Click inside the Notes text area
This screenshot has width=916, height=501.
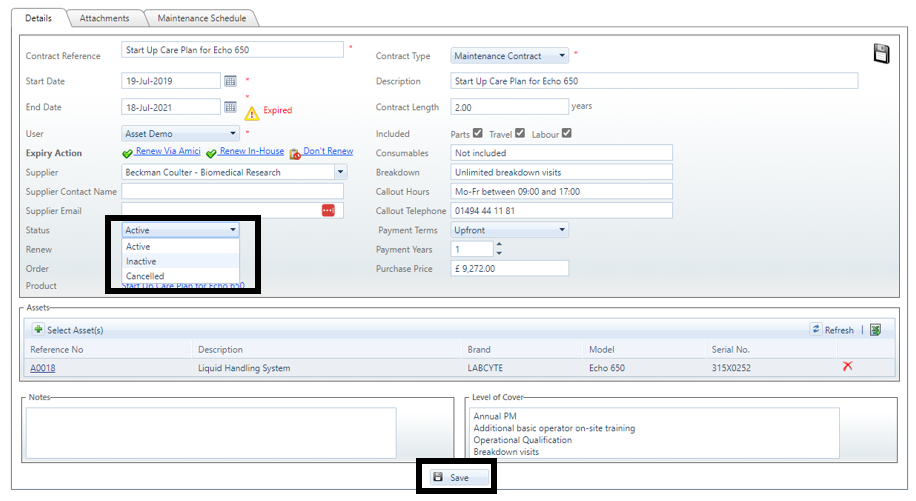click(211, 433)
